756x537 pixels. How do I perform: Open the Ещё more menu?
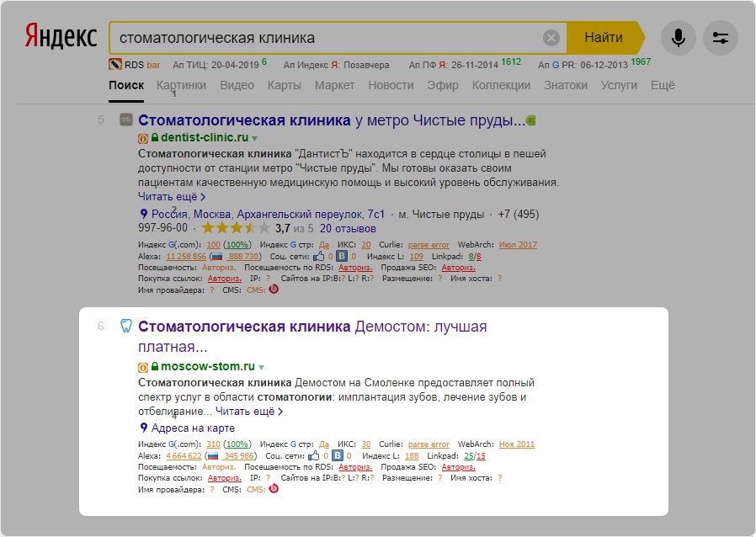point(663,85)
